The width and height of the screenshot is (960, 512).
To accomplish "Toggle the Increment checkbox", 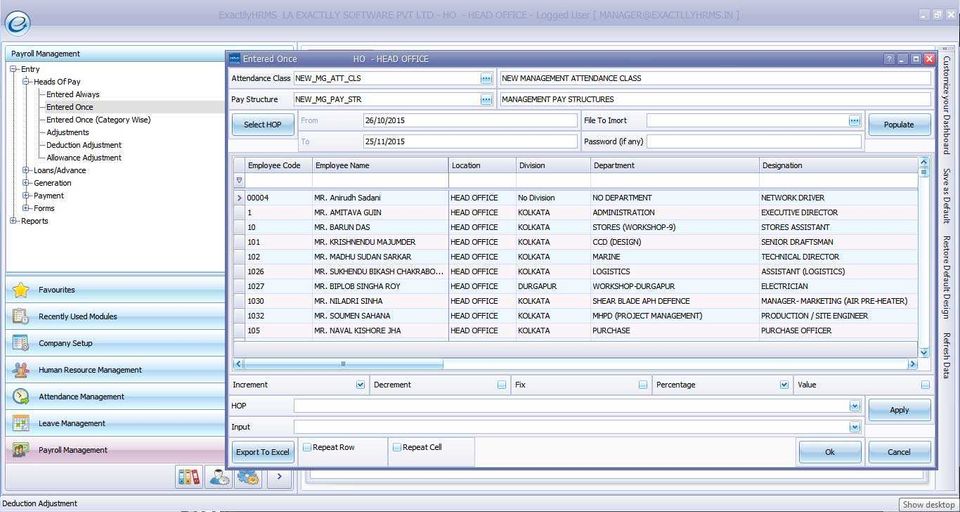I will click(x=360, y=385).
